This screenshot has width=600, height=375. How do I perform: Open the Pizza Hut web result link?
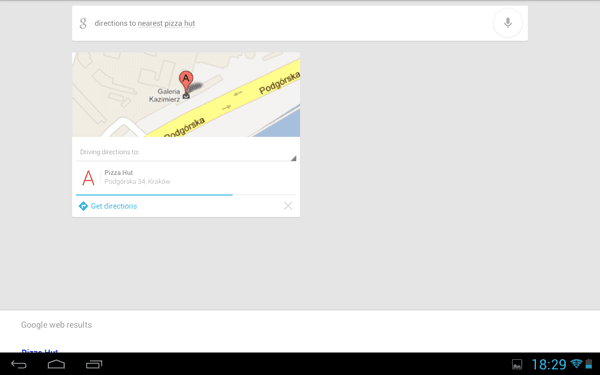(x=40, y=351)
